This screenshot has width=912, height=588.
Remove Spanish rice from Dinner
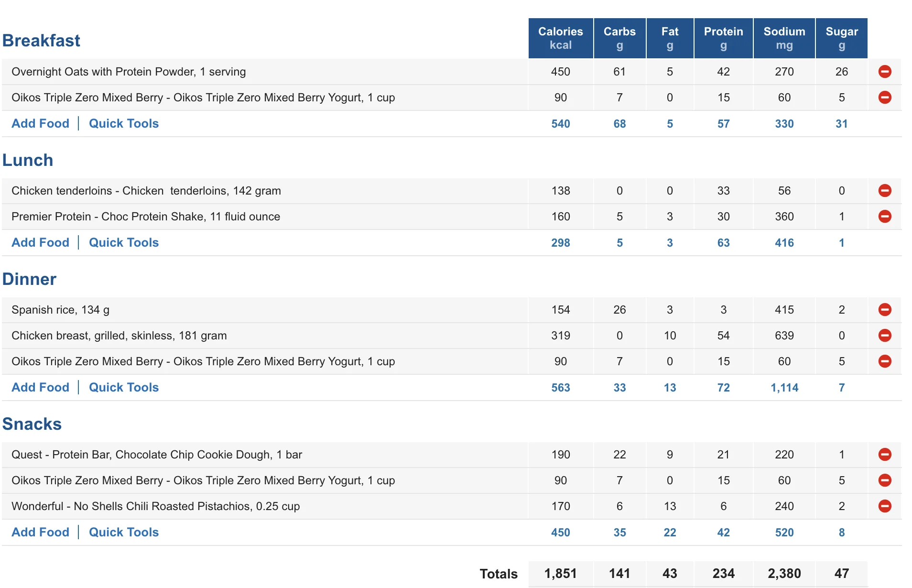pyautogui.click(x=885, y=310)
